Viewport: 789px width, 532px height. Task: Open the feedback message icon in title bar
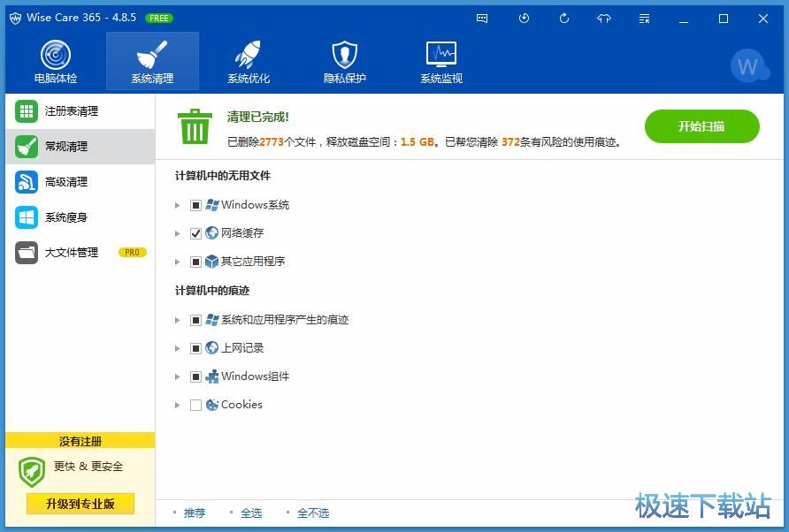coord(482,19)
